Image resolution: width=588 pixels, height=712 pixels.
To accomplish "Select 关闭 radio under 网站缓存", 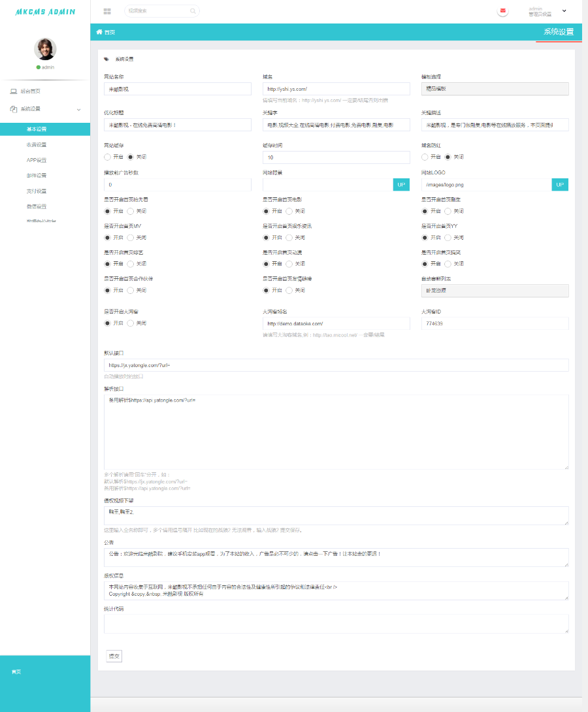I will click(131, 157).
